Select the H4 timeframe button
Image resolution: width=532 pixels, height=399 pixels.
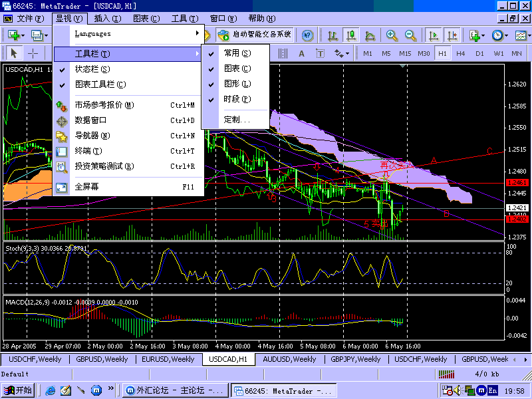click(461, 53)
